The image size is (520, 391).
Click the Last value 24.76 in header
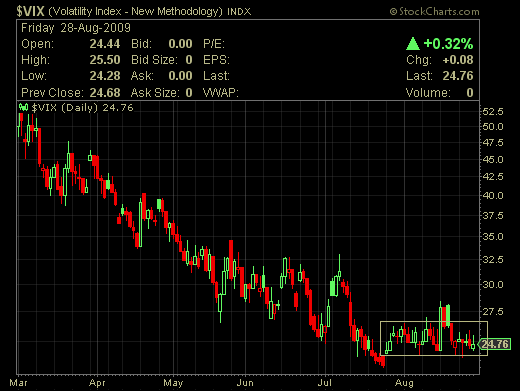coord(458,76)
